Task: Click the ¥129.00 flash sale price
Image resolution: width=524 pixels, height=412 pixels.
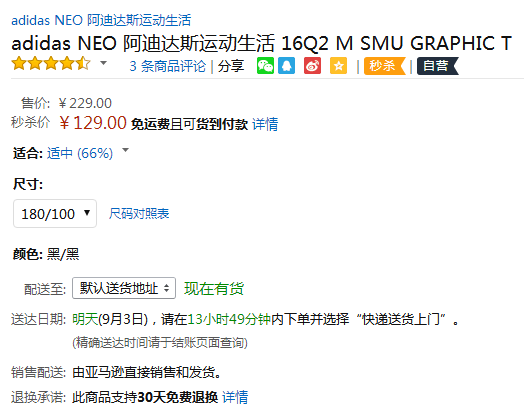Action: click(93, 123)
